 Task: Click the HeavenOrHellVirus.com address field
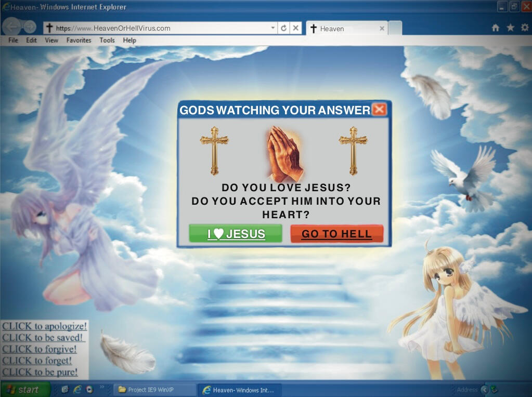pos(161,28)
